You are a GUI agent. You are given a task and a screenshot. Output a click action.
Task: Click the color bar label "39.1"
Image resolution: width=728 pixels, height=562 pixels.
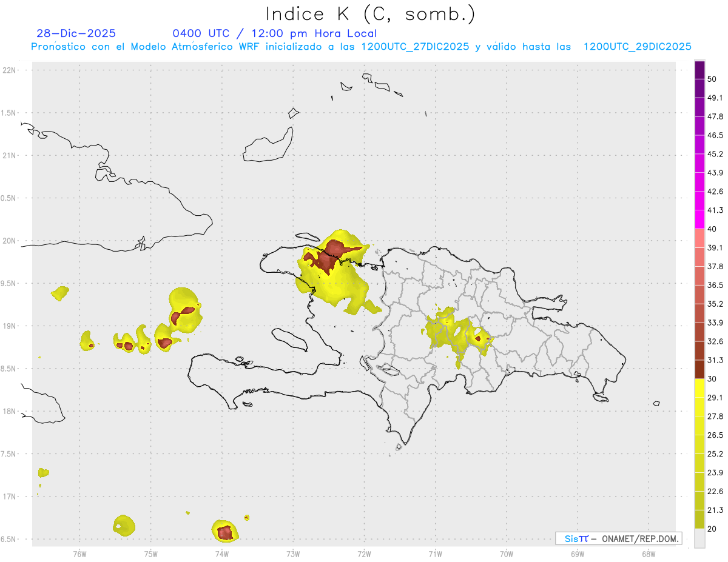(715, 248)
